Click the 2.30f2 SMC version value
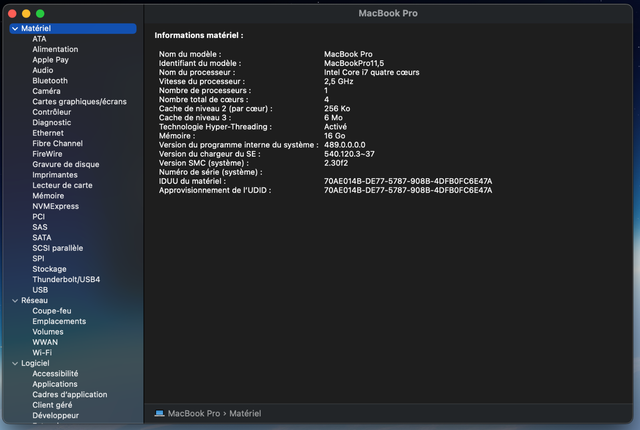 pos(336,163)
